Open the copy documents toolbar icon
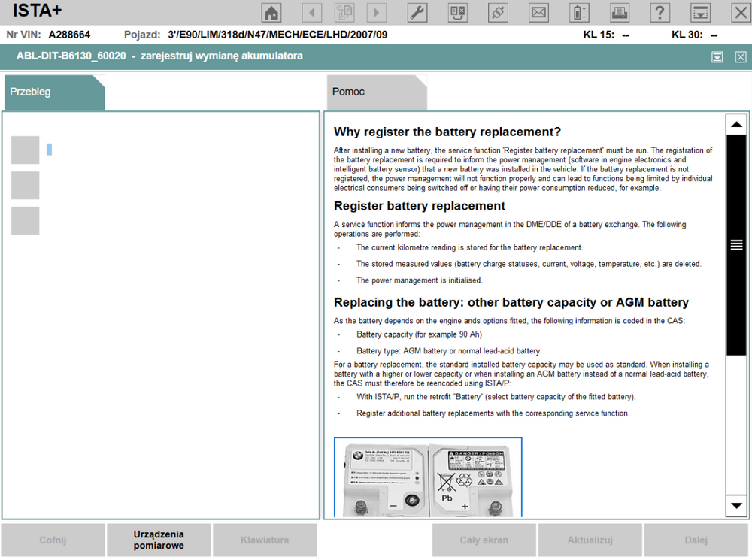Viewport: 752px width, 560px height. pyautogui.click(x=344, y=12)
